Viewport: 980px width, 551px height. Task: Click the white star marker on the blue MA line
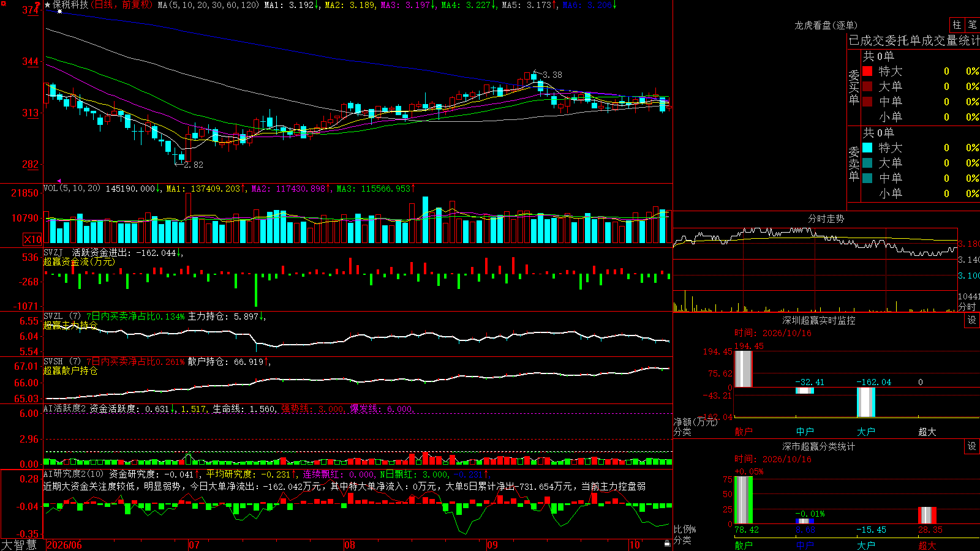pos(59,12)
